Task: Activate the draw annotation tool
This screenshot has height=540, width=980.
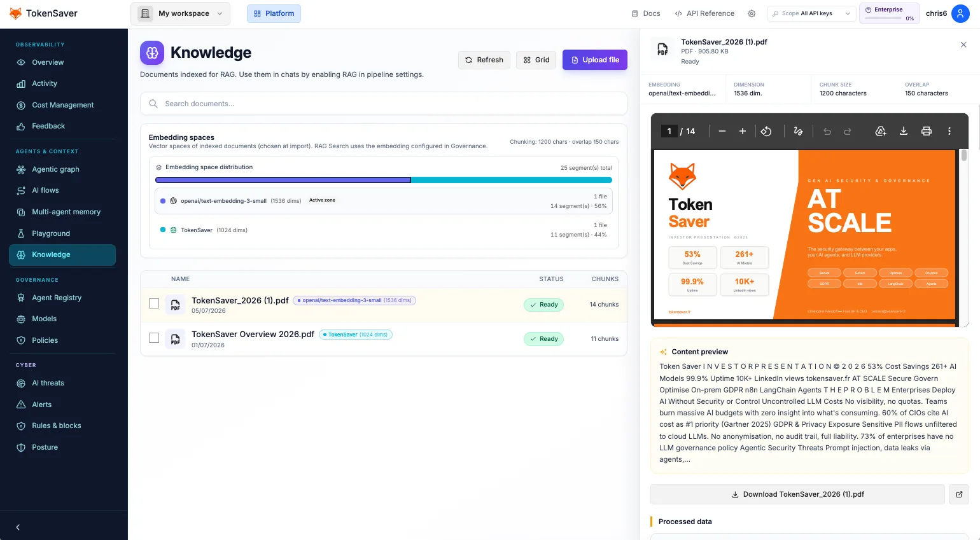Action: (798, 131)
